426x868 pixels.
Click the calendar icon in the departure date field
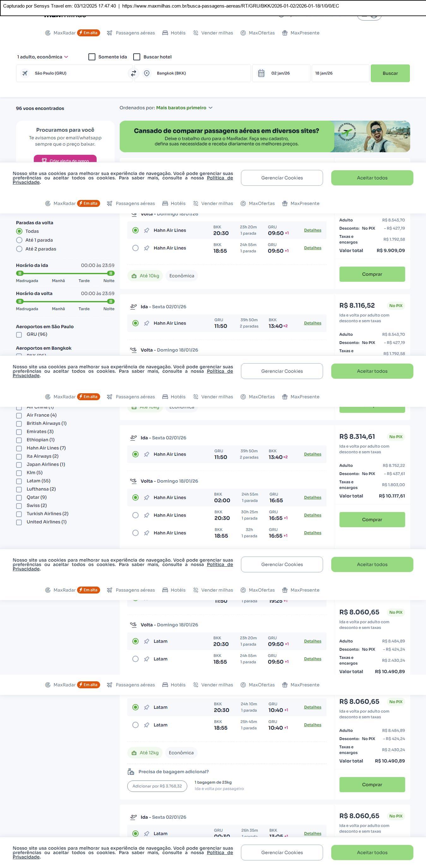[261, 73]
